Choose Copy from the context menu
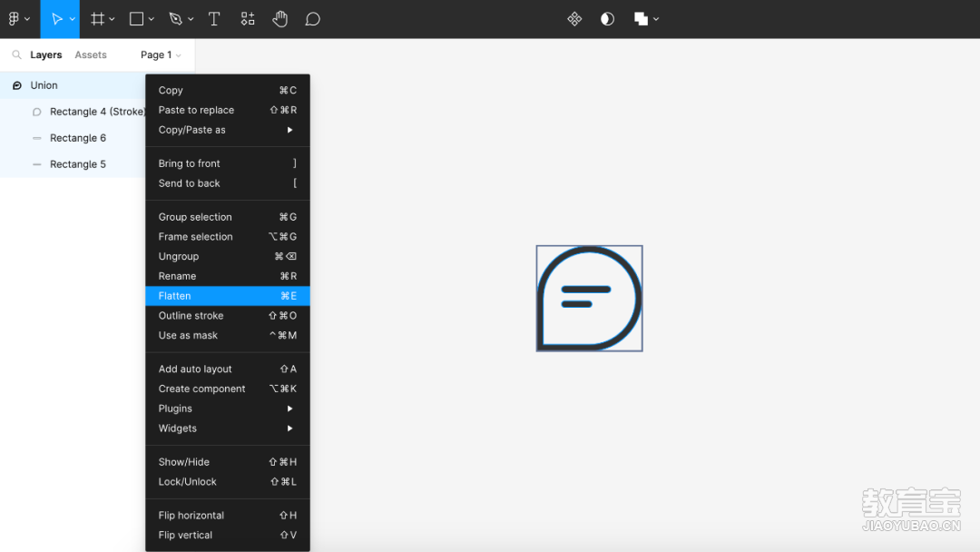Viewport: 980px width, 552px height. coord(228,91)
